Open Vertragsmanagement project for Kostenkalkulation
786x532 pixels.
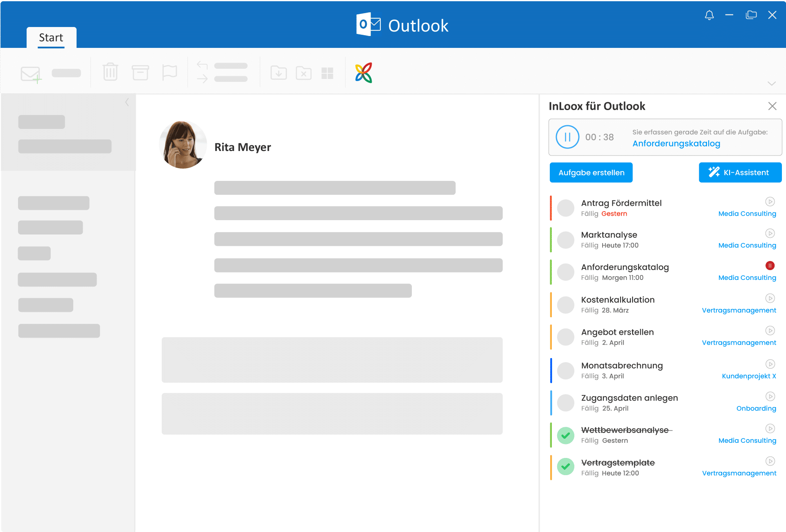click(x=739, y=310)
